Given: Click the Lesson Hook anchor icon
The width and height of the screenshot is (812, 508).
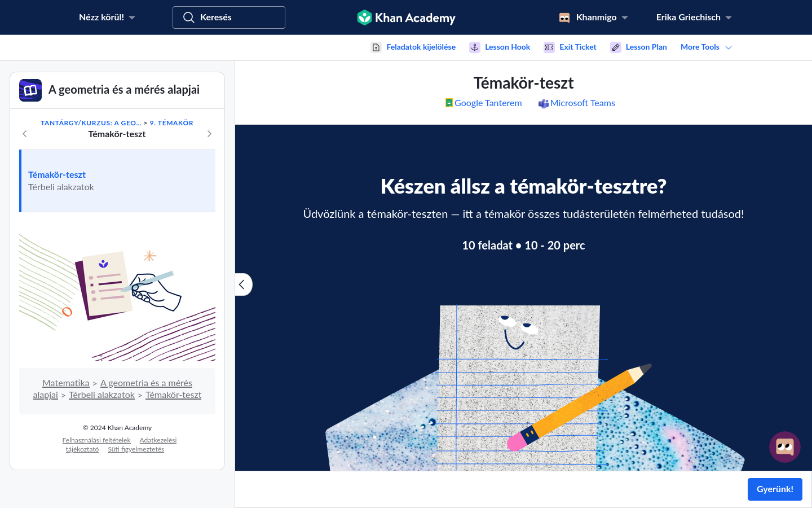Looking at the screenshot, I should coord(475,47).
